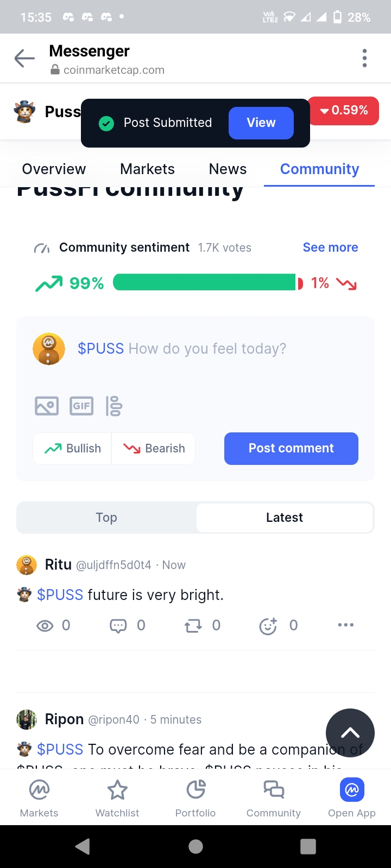Add emoji reaction to Ritu's post
Screen dimensions: 391x868
pyautogui.click(x=268, y=626)
